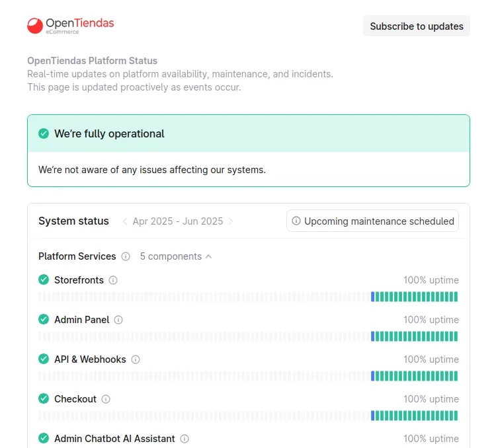Click info icon beside Admin Chatbot AI Assistant

pos(185,439)
